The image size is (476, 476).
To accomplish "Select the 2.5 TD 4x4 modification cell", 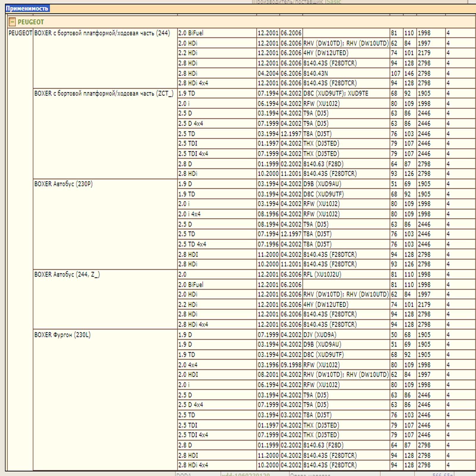I will click(217, 244).
